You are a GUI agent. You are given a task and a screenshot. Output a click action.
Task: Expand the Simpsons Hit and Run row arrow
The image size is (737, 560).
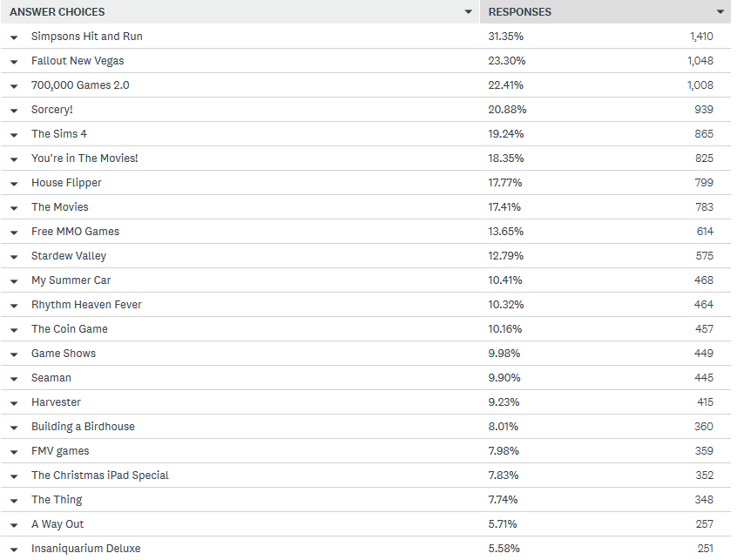[x=14, y=37]
